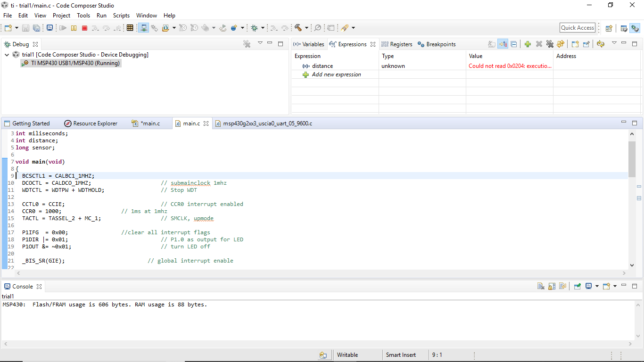The width and height of the screenshot is (644, 362).
Task: Click the code editor vertical scrollbar thumb
Action: 632,158
